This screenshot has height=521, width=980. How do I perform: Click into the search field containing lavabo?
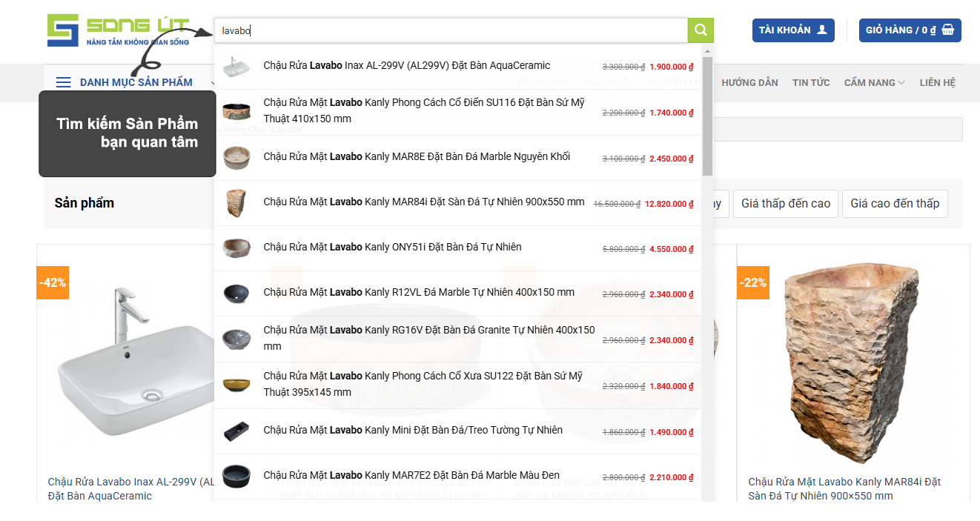point(451,30)
